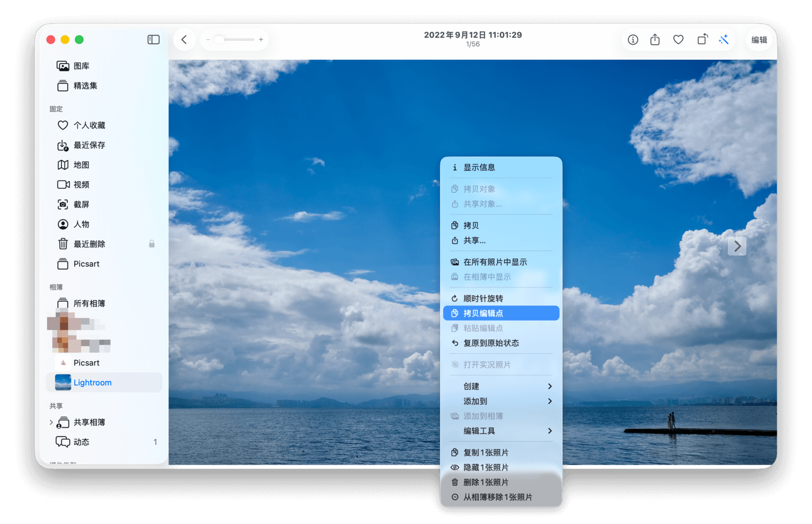Go back with the left chevron button

coord(184,40)
